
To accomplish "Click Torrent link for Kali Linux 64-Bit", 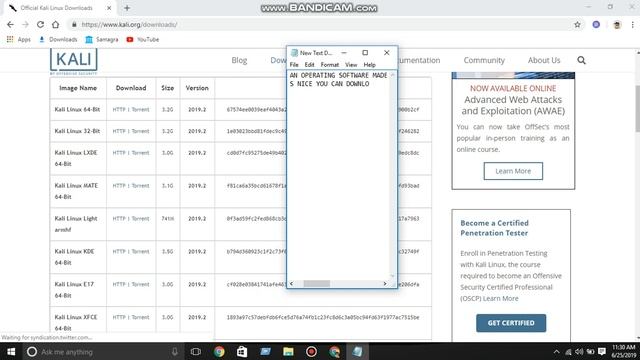I will pos(140,109).
